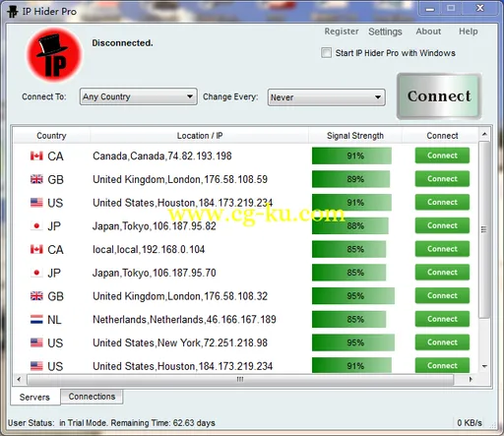The width and height of the screenshot is (504, 436).
Task: Select the United States,New York,72.251.218.98 entry
Action: coord(180,343)
